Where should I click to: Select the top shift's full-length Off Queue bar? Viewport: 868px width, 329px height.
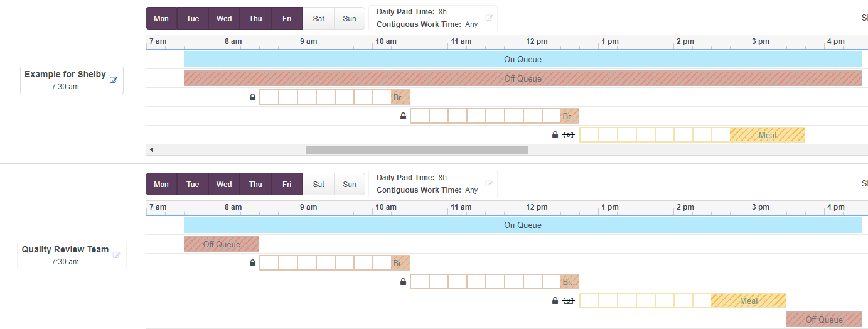[522, 78]
